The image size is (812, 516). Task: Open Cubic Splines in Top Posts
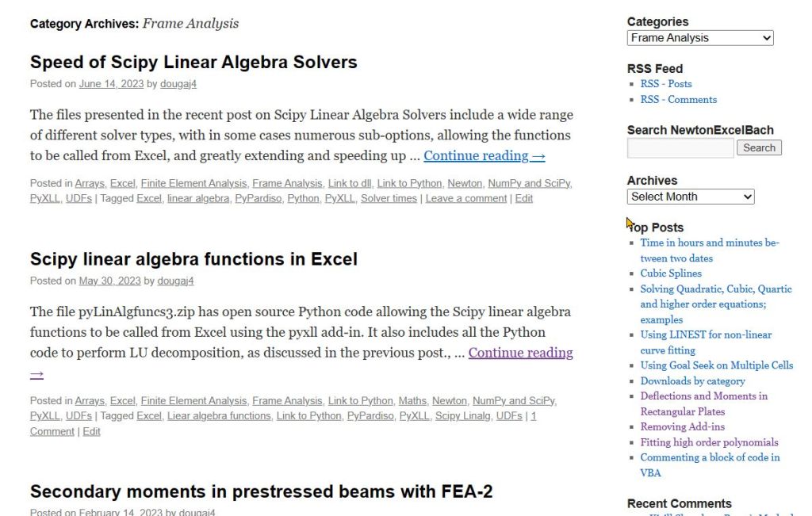(x=671, y=273)
